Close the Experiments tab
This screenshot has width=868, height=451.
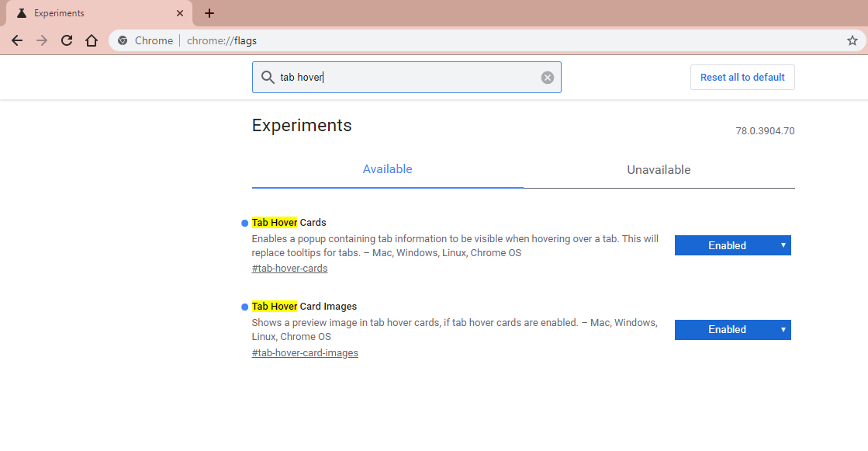(180, 13)
